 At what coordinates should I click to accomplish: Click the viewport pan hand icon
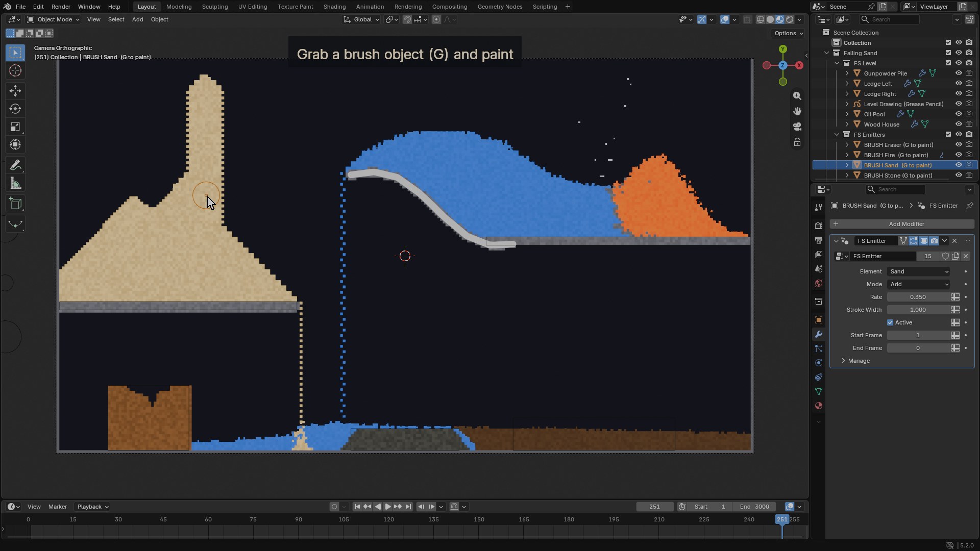coord(797,111)
